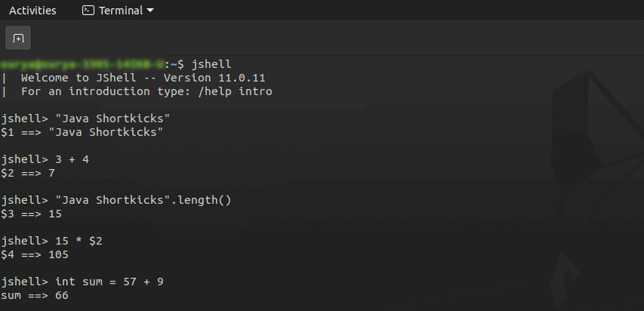
Task: Click the $1 result line
Action: point(82,132)
